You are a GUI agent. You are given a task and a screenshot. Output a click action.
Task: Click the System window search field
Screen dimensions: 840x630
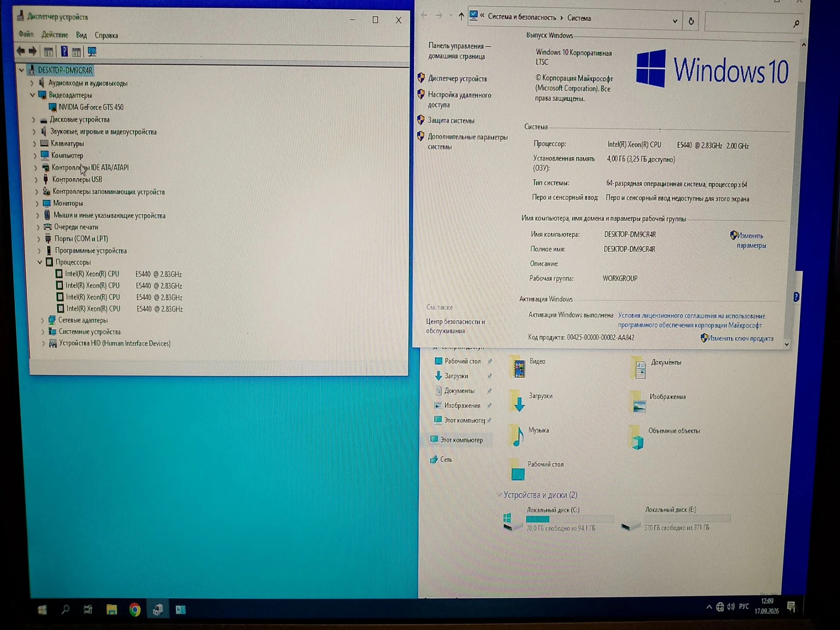[754, 23]
